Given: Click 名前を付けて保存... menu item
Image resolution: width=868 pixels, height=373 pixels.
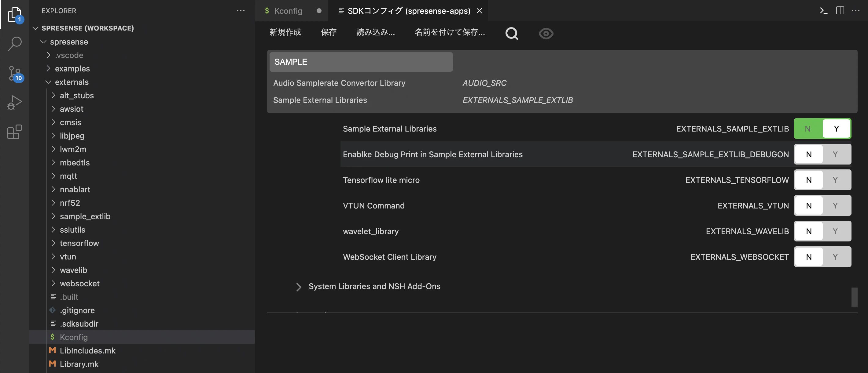Looking at the screenshot, I should pyautogui.click(x=450, y=32).
